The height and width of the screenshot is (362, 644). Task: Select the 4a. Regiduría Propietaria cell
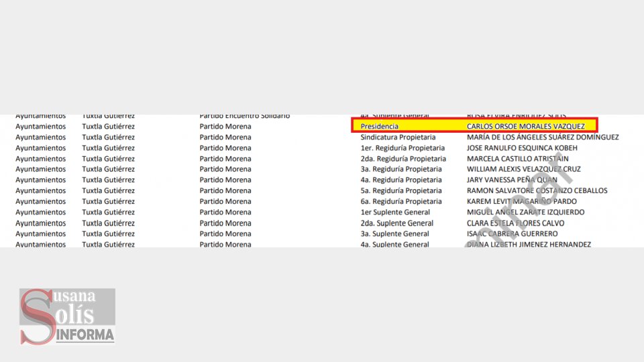(401, 180)
